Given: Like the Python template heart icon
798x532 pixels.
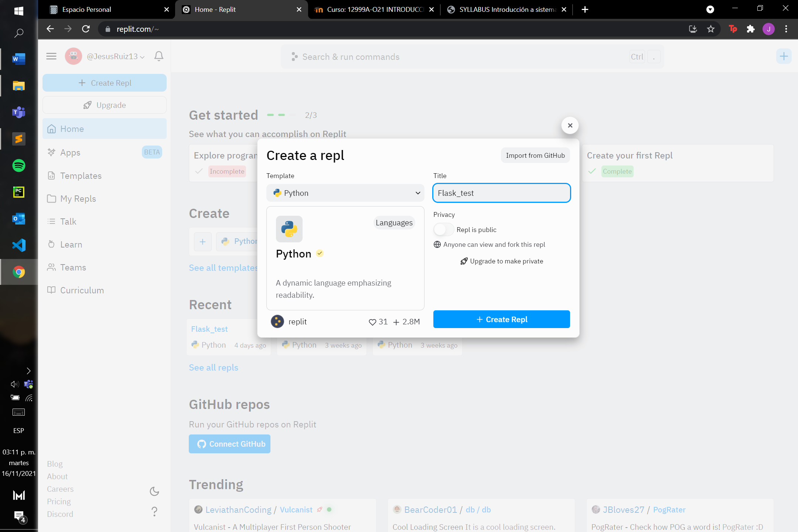Looking at the screenshot, I should [x=372, y=322].
